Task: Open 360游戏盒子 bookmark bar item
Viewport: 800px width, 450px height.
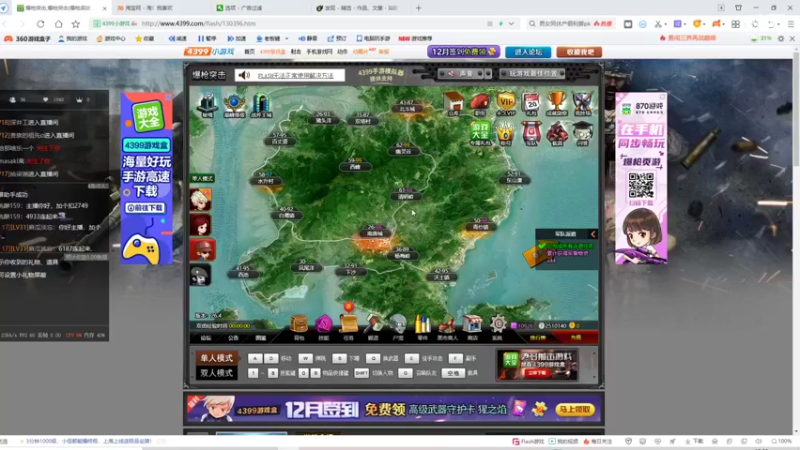Action: click(x=28, y=38)
